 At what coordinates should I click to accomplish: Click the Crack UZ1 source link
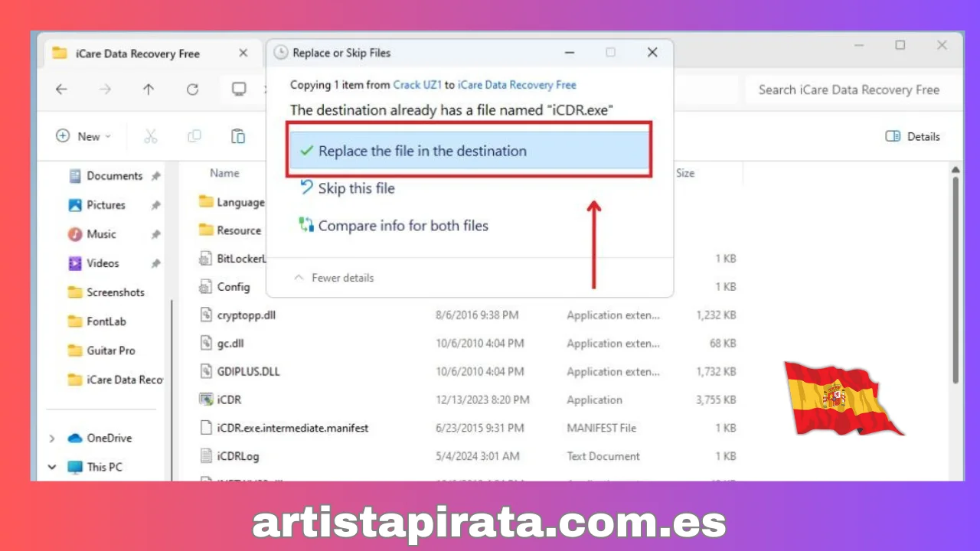[417, 85]
